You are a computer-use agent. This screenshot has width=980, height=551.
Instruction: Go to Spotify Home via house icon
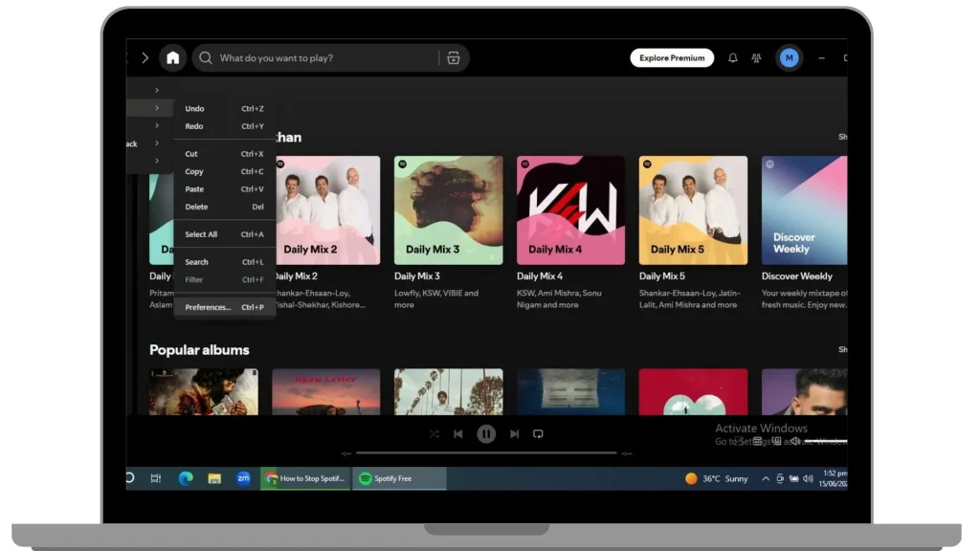coord(172,58)
